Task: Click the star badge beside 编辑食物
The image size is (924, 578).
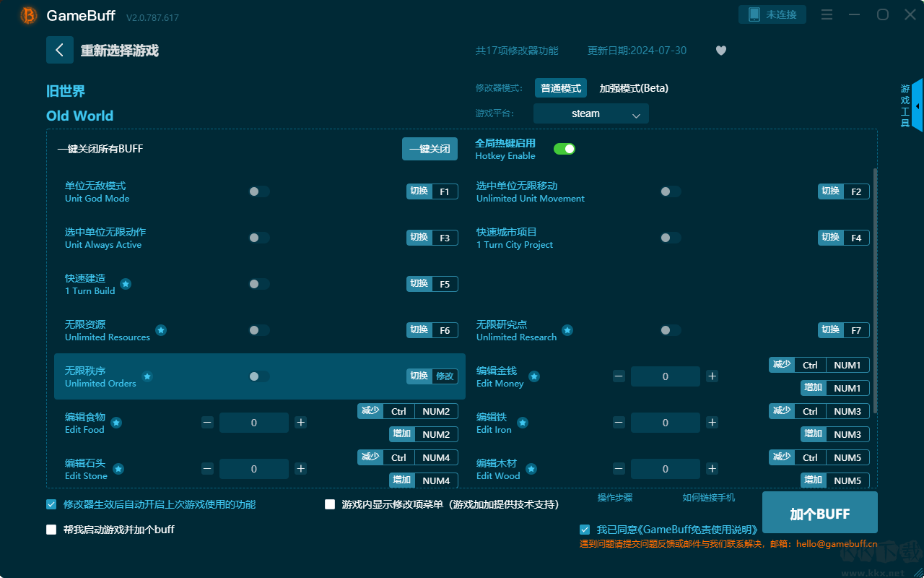Action: 115,423
